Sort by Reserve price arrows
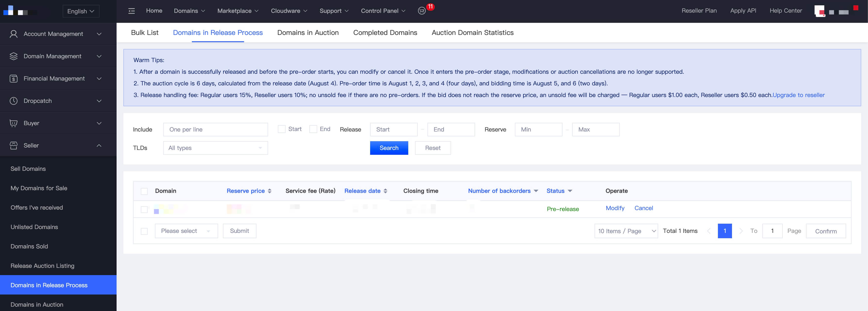This screenshot has height=311, width=868. tap(269, 191)
